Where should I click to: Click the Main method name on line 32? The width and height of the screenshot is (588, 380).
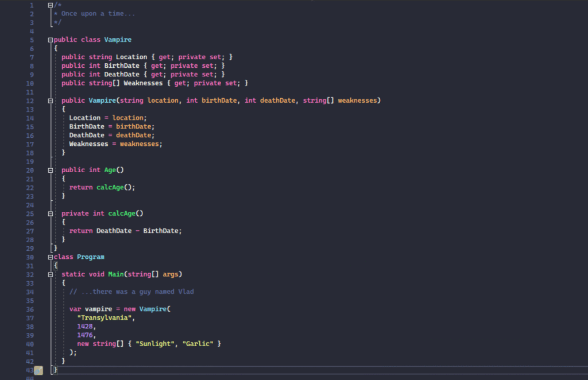pyautogui.click(x=116, y=274)
